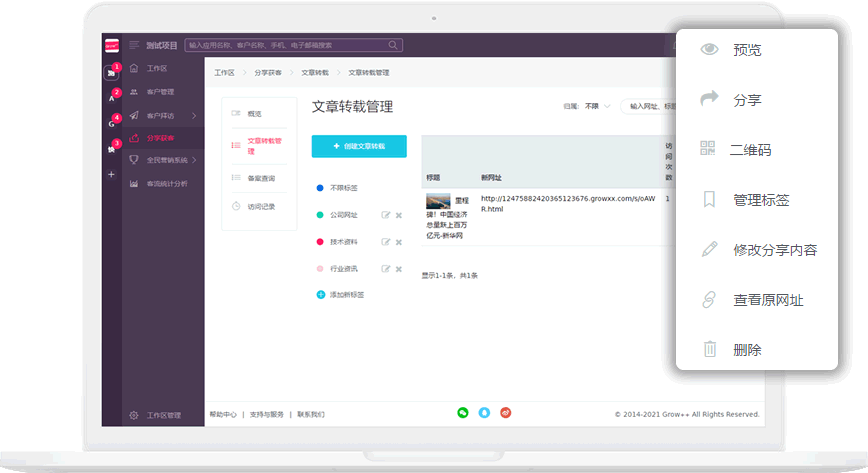The width and height of the screenshot is (868, 473).
Task: Expand 全民营销系统 sidebar menu
Action: pyautogui.click(x=194, y=160)
